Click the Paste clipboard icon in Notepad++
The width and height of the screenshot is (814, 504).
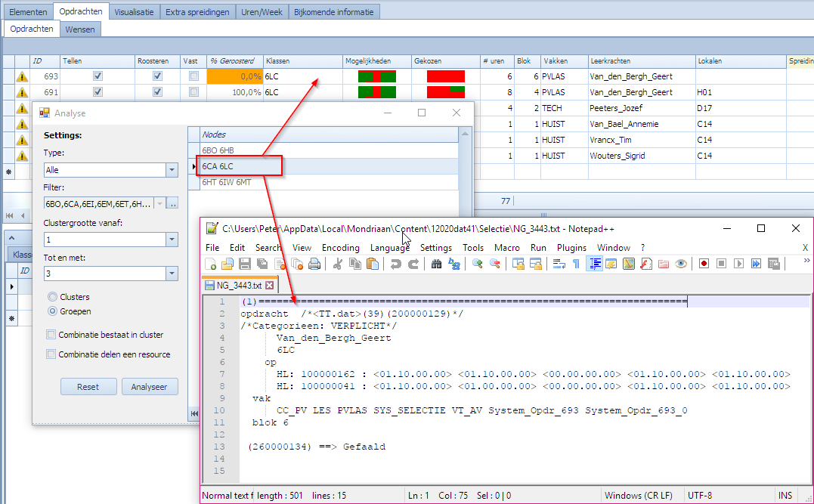click(373, 264)
